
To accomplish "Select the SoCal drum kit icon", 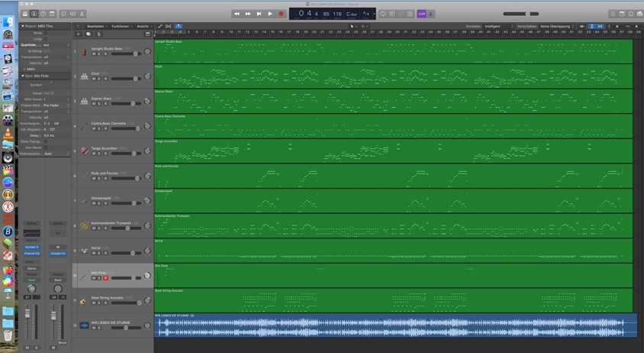I will click(x=84, y=251).
